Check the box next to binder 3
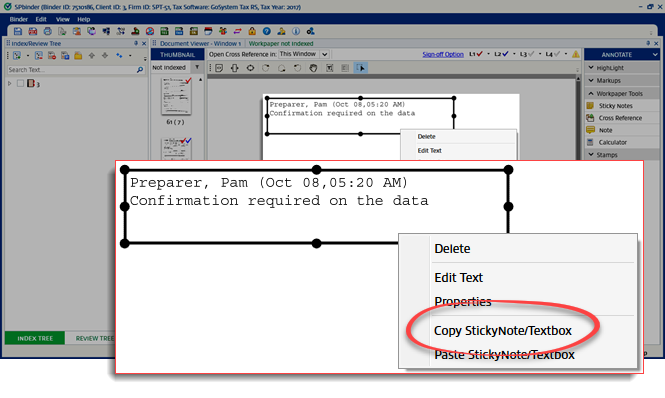This screenshot has height=398, width=665. tap(20, 84)
